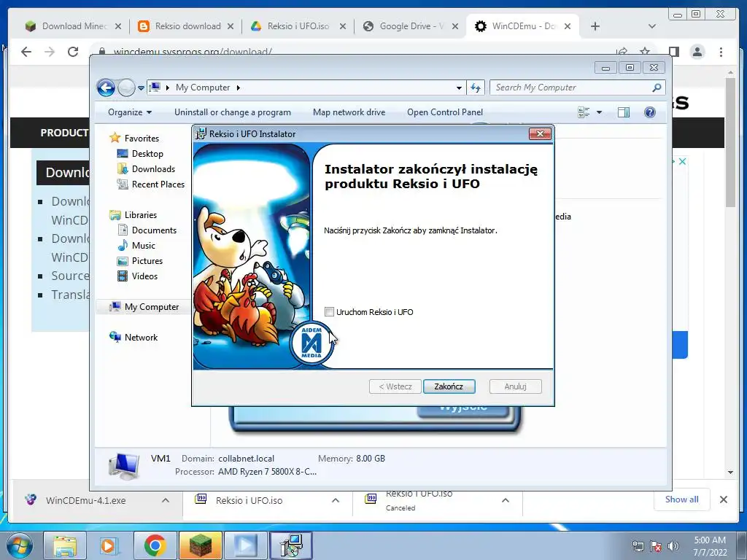The image size is (747, 560).
Task: Open Chrome's tab search chevron
Action: click(652, 26)
